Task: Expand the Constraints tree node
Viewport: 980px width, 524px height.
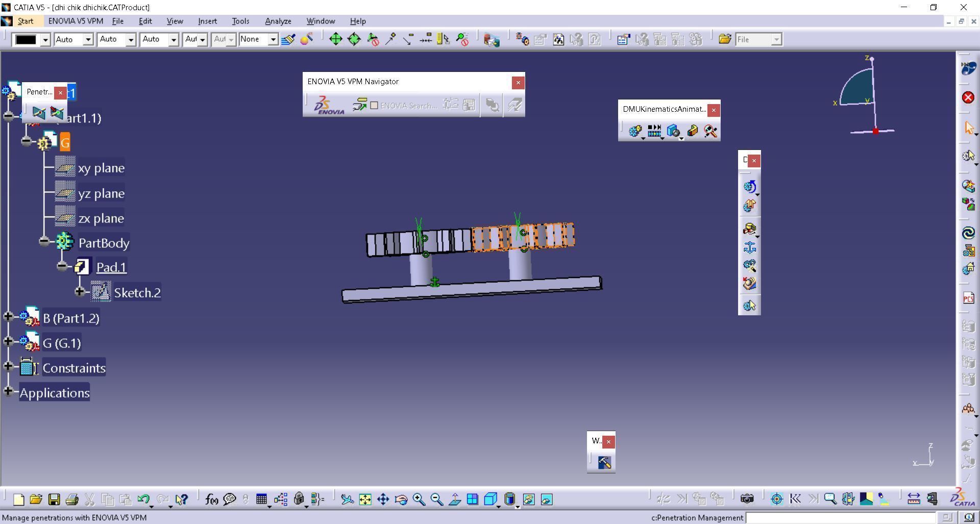Action: (x=8, y=366)
